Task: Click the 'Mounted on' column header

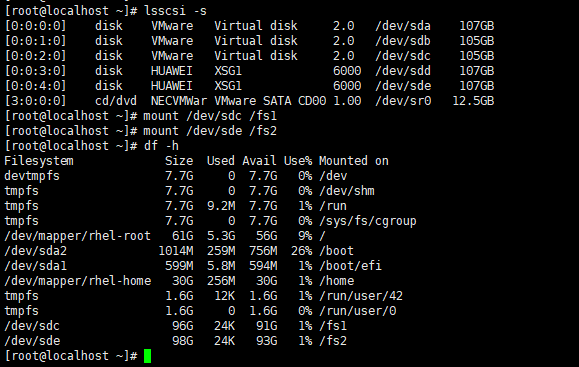Action: click(x=354, y=161)
